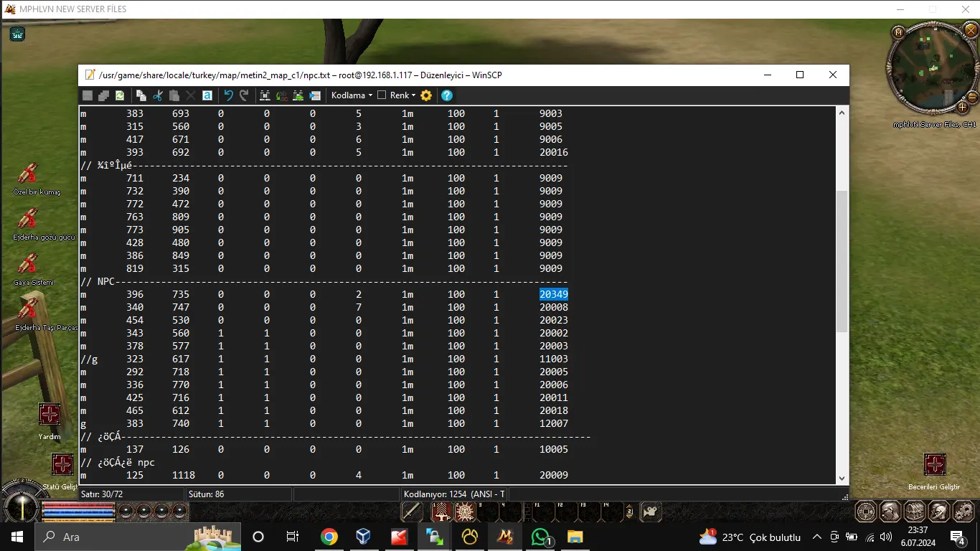This screenshot has width=980, height=551.
Task: Click the second spiky skill quickslot
Action: [x=464, y=512]
